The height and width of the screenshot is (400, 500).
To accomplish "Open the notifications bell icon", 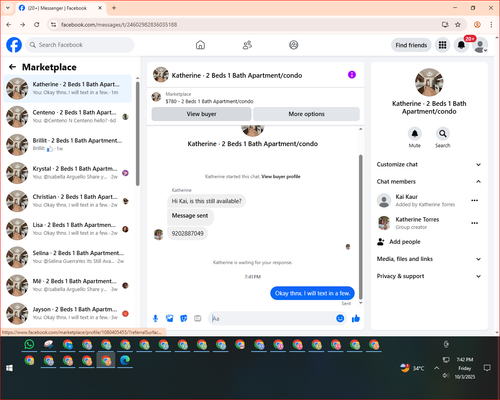I will pos(461,45).
